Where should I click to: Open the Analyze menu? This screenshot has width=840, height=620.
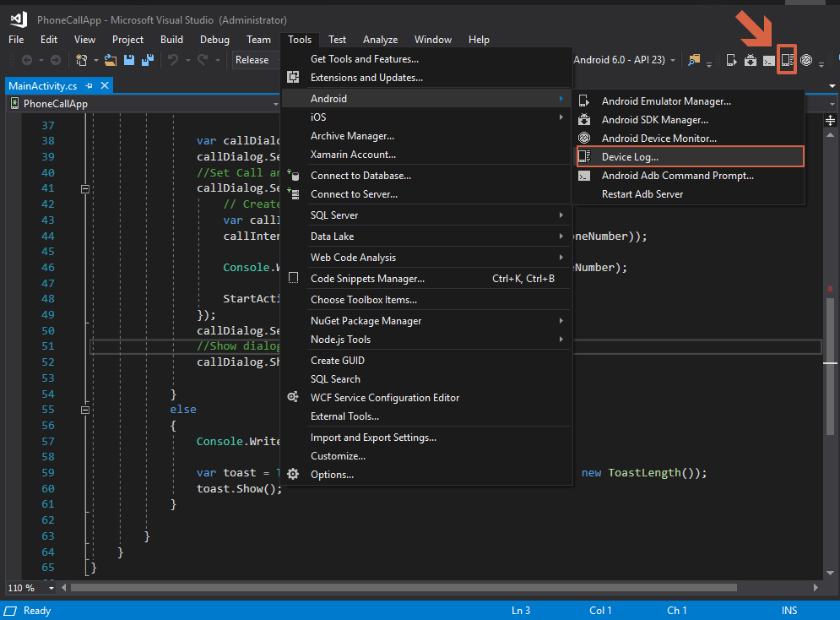381,40
